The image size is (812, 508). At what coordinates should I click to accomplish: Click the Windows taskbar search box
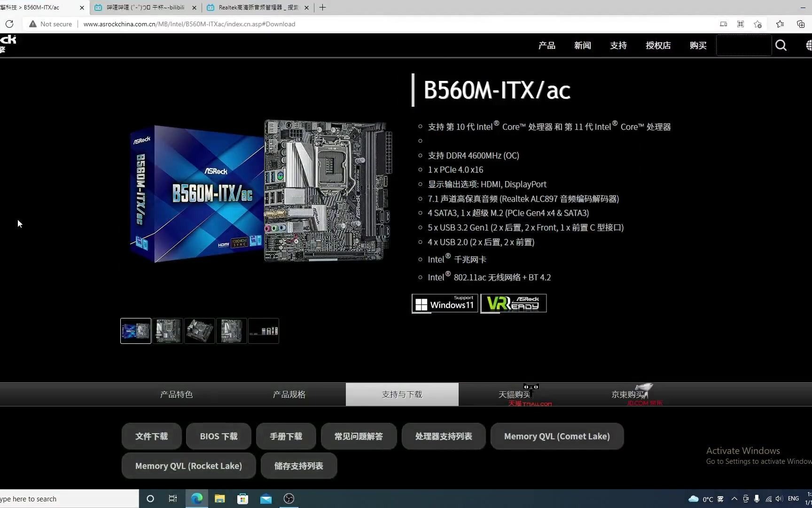pos(69,499)
